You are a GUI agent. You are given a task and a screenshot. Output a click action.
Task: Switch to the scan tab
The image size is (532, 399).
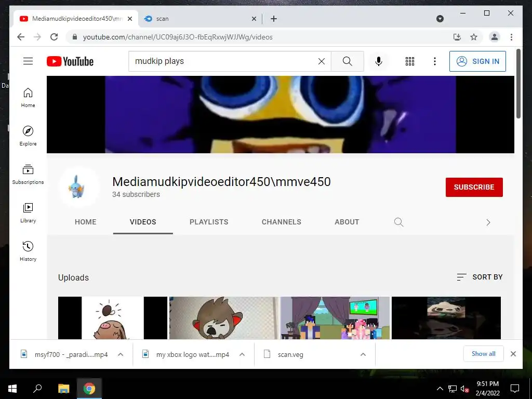point(200,19)
